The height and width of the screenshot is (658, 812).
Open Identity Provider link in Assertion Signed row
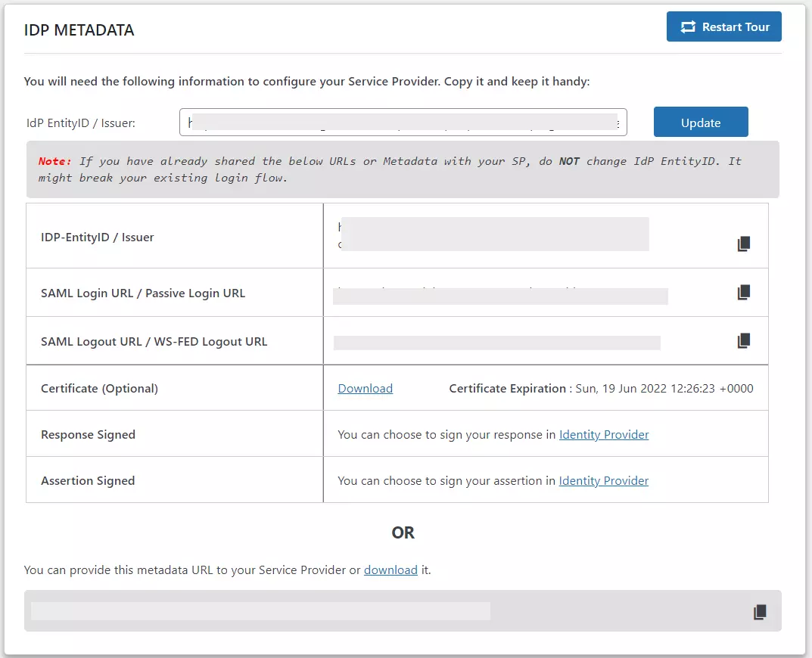coord(604,480)
